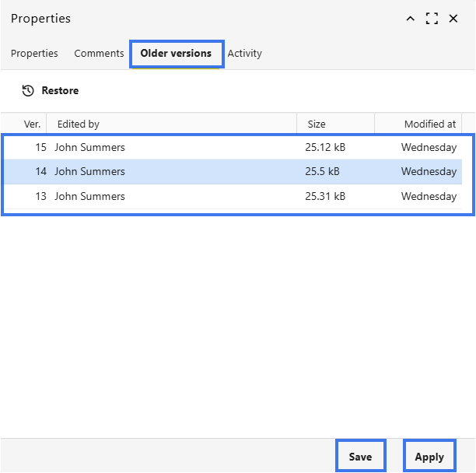Click the Restore history icon

coord(28,90)
